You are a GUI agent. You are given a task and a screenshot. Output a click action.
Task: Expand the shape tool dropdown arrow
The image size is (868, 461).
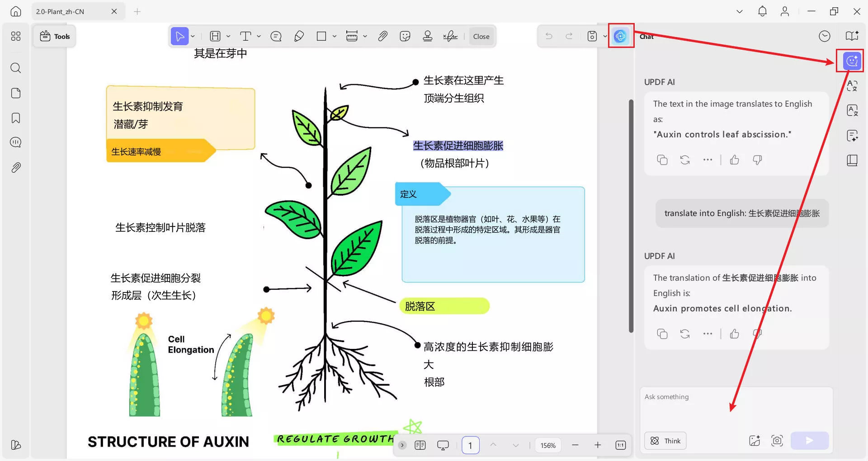(x=335, y=36)
